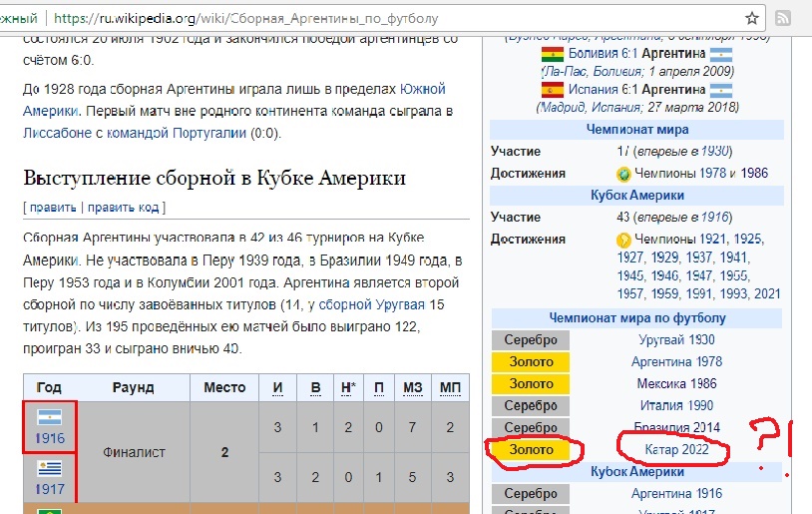Open the 1937 Copa America year link
This screenshot has width=812, height=514.
pyautogui.click(x=699, y=257)
